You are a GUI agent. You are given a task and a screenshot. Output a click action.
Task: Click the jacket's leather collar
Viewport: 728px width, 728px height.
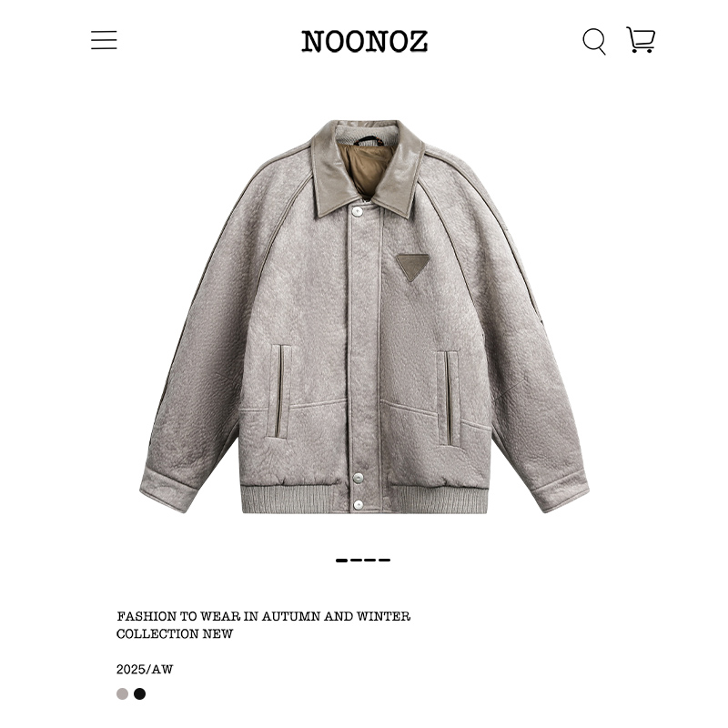pyautogui.click(x=367, y=168)
